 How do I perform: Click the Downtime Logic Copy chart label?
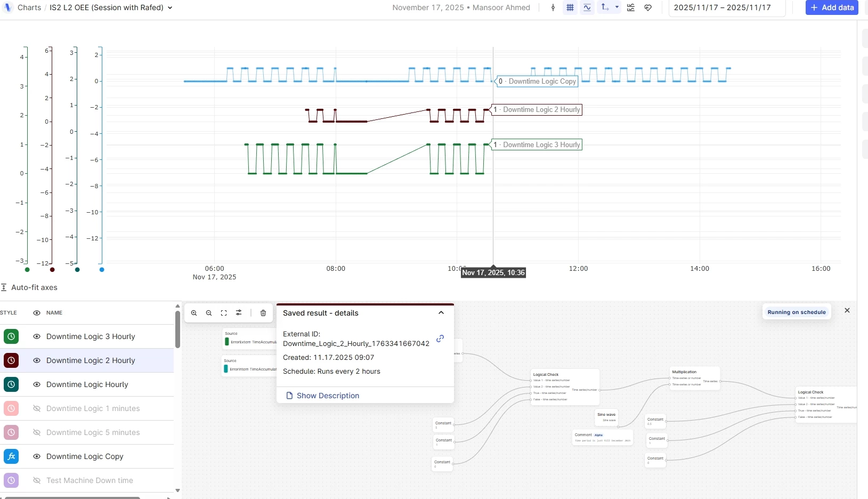[537, 82]
